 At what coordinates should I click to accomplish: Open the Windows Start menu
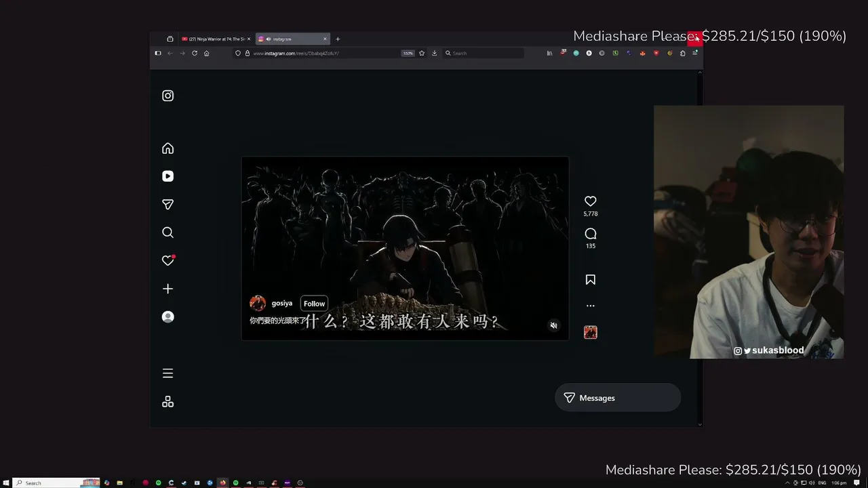6,483
